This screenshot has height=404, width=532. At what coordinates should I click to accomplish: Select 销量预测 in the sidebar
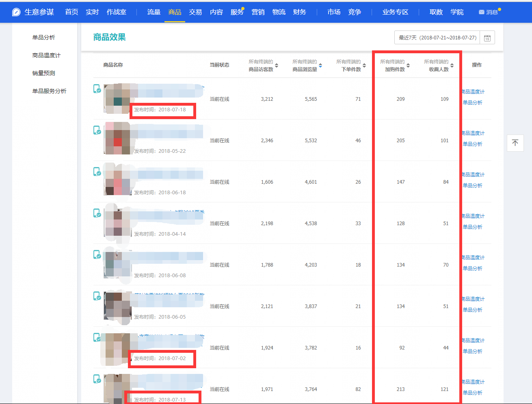pyautogui.click(x=43, y=73)
